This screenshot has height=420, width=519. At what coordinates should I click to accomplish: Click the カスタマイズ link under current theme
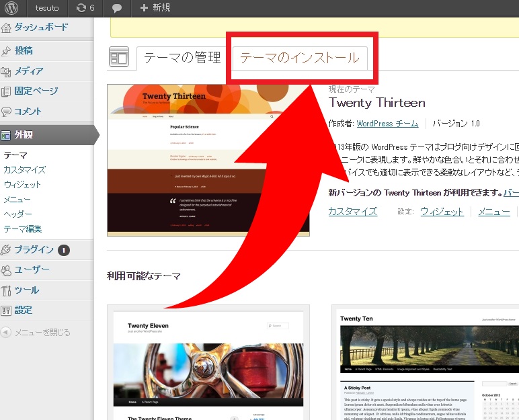(x=352, y=211)
